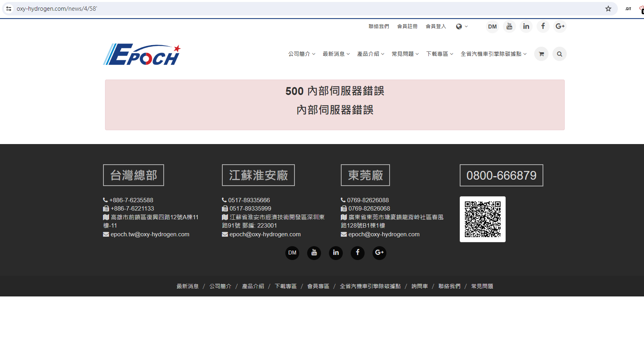Click the search magnifier icon
The image size is (644, 338).
tap(560, 54)
